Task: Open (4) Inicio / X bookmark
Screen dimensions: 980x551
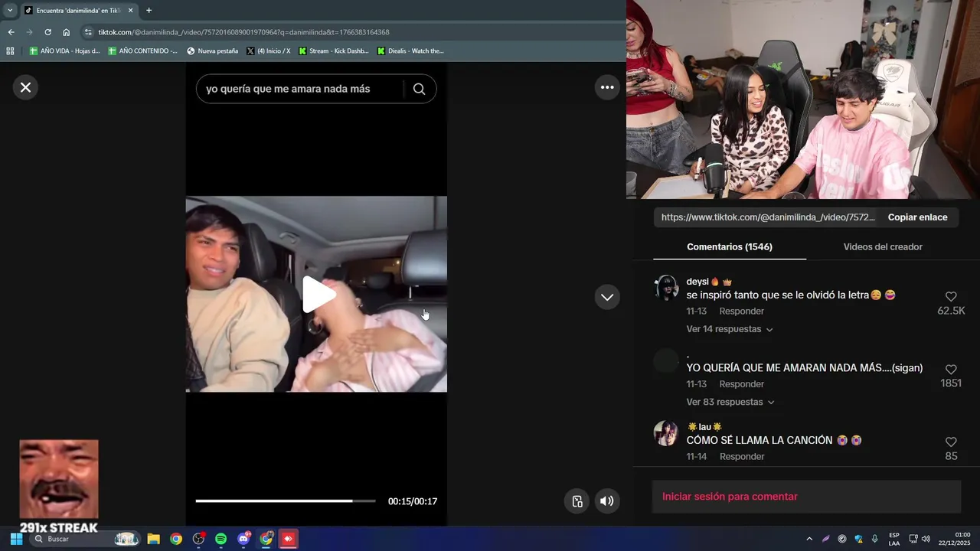Action: click(269, 51)
